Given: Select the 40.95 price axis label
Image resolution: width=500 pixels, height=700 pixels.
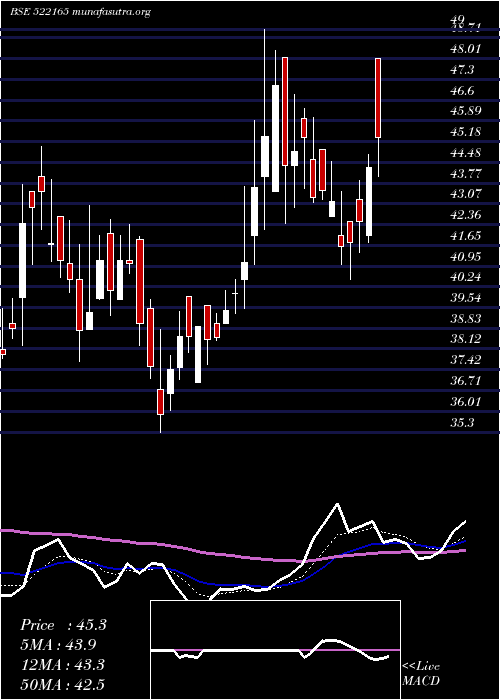Looking at the screenshot, I should click(466, 256).
